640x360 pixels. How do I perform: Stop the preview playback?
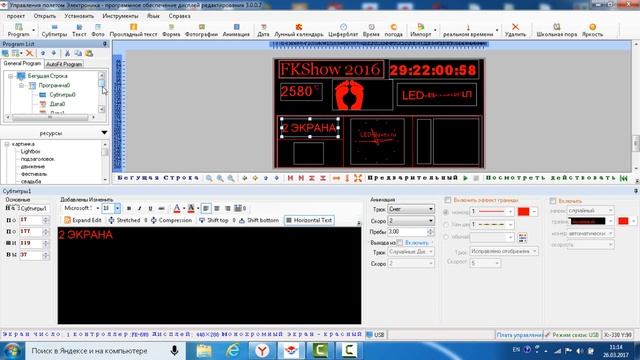point(476,178)
